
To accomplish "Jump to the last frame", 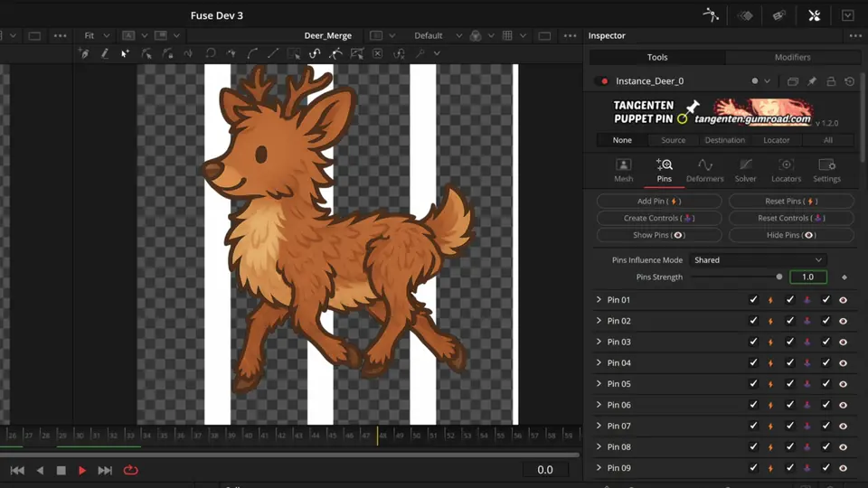I will 105,470.
